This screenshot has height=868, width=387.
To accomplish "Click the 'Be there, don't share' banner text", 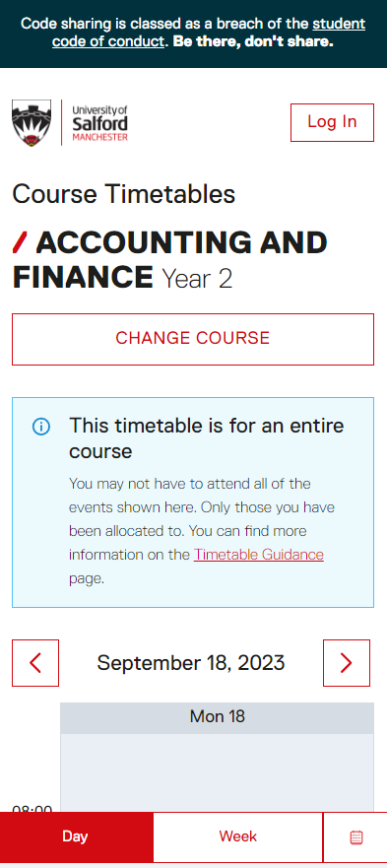I will point(254,41).
